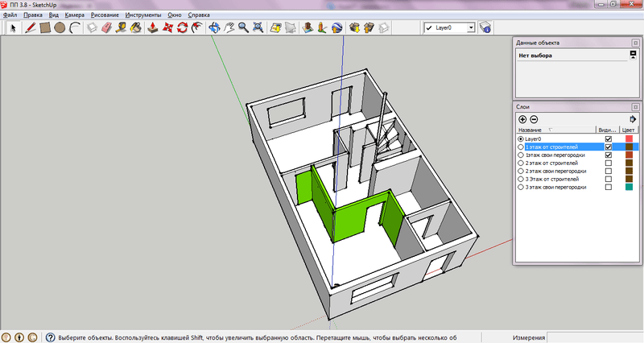Select the Pan hand tool

pos(229,27)
